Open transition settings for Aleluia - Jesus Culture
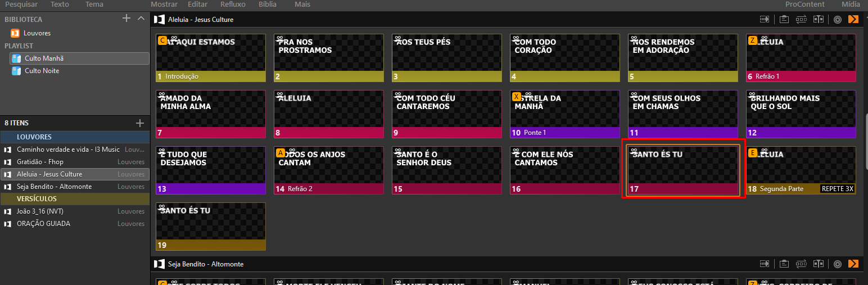This screenshot has width=868, height=285. (x=765, y=20)
